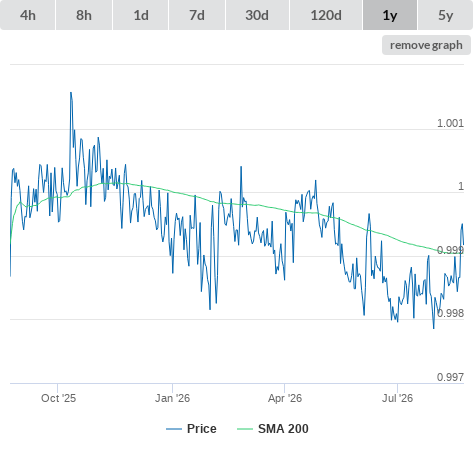Click the Jan '26 axis label
Screen dimensions: 474x455
click(x=172, y=398)
